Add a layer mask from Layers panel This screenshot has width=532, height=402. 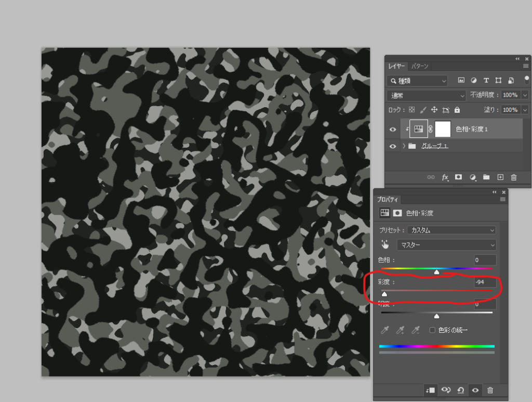(458, 177)
